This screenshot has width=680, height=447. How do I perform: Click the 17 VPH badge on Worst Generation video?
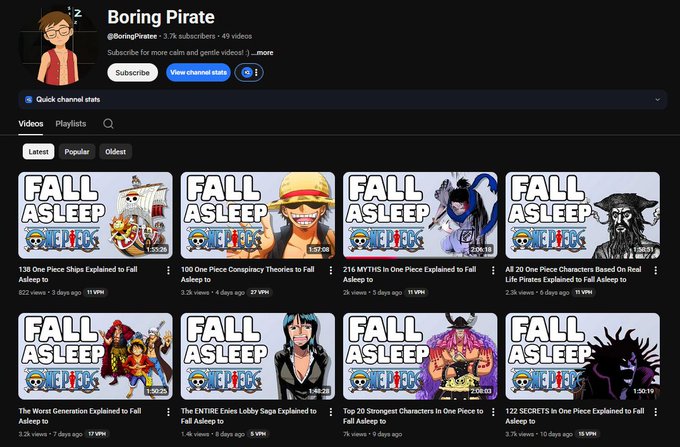pyautogui.click(x=97, y=434)
